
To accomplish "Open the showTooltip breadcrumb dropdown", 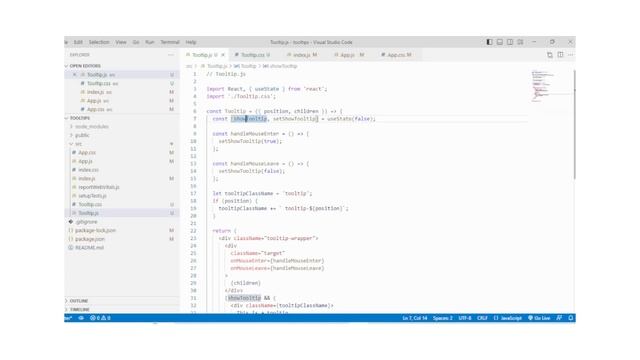I will click(x=280, y=66).
